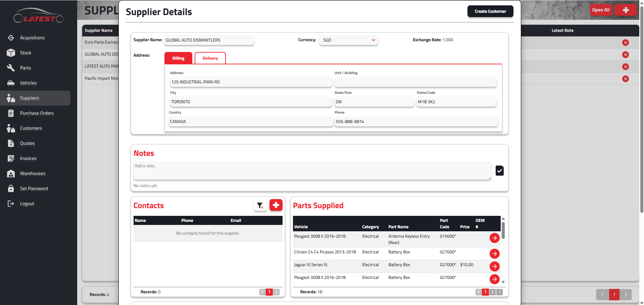
Task: Click the Open All button
Action: click(x=601, y=10)
